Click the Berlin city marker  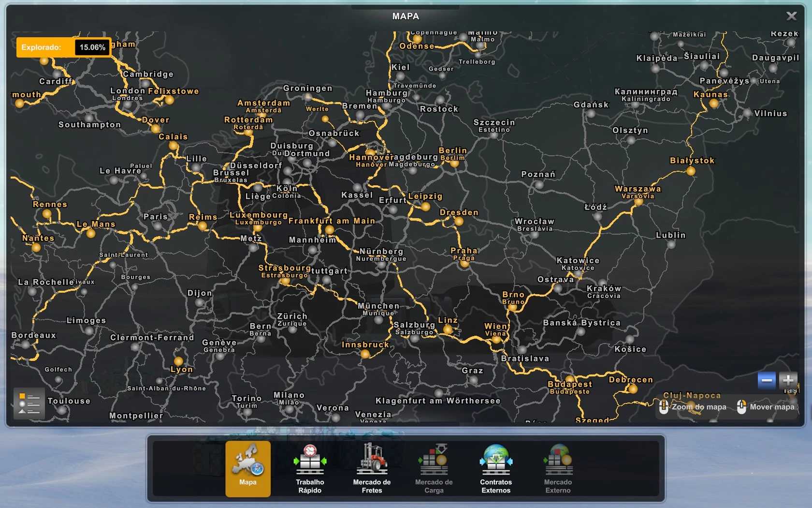pos(454,164)
